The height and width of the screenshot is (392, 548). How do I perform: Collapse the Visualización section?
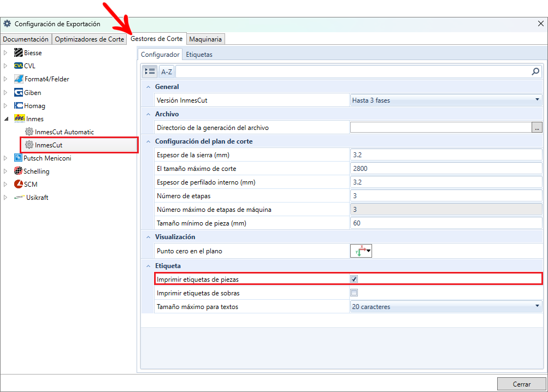[149, 237]
